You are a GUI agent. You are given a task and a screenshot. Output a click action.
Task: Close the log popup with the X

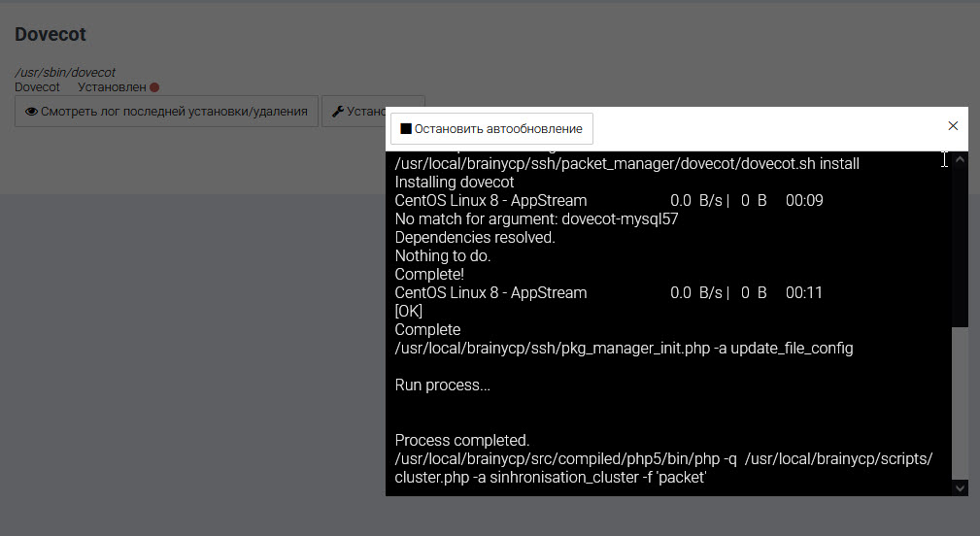(953, 126)
